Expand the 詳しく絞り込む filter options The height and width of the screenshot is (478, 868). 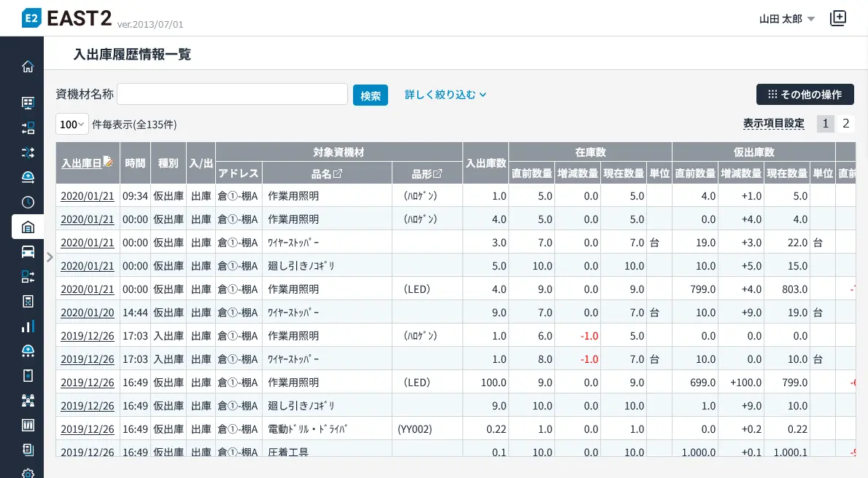click(445, 95)
